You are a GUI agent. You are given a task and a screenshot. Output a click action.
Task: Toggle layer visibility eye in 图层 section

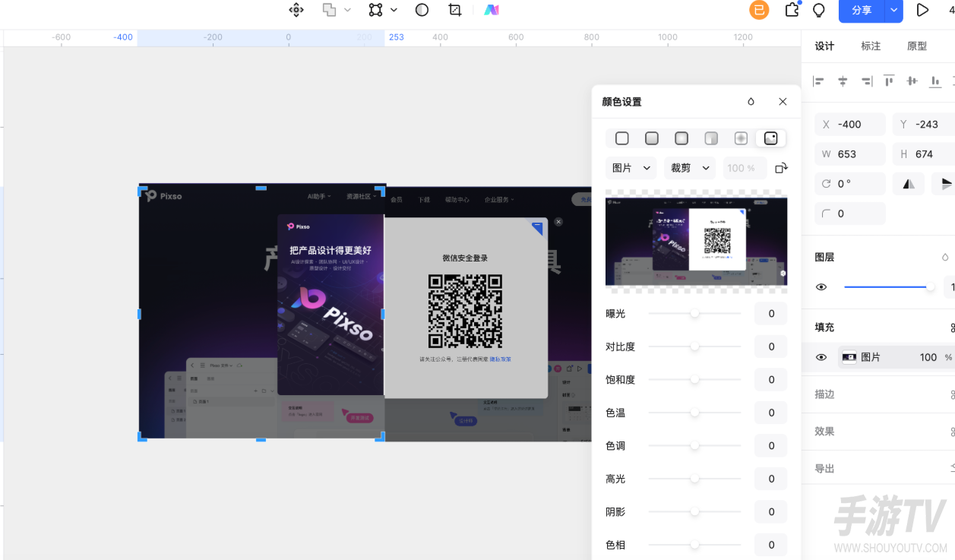[x=821, y=287]
